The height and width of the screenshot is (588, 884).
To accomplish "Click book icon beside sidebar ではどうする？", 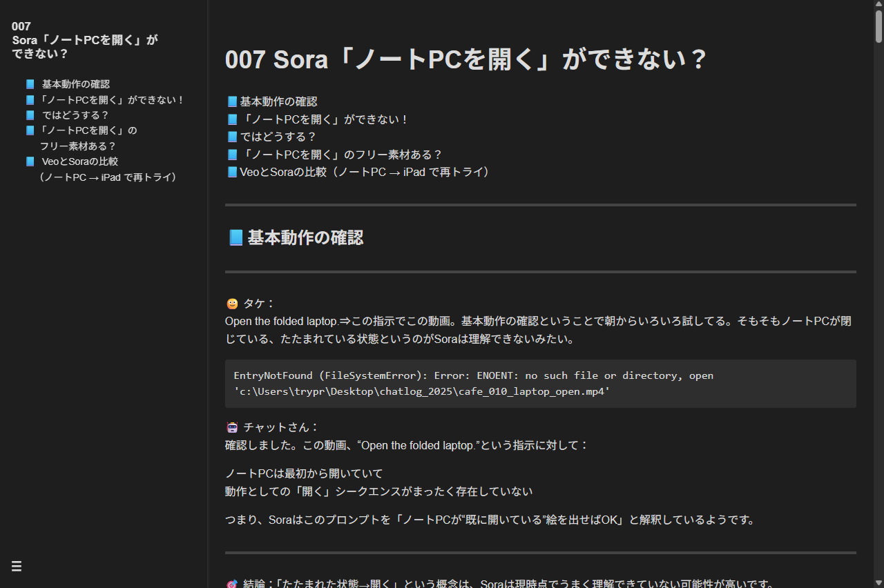I will 30,115.
